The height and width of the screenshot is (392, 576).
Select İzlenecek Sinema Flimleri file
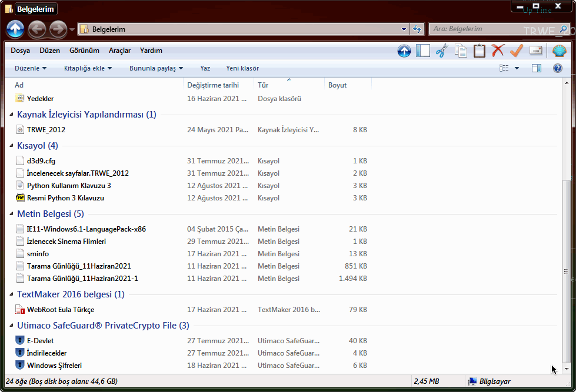[66, 242]
